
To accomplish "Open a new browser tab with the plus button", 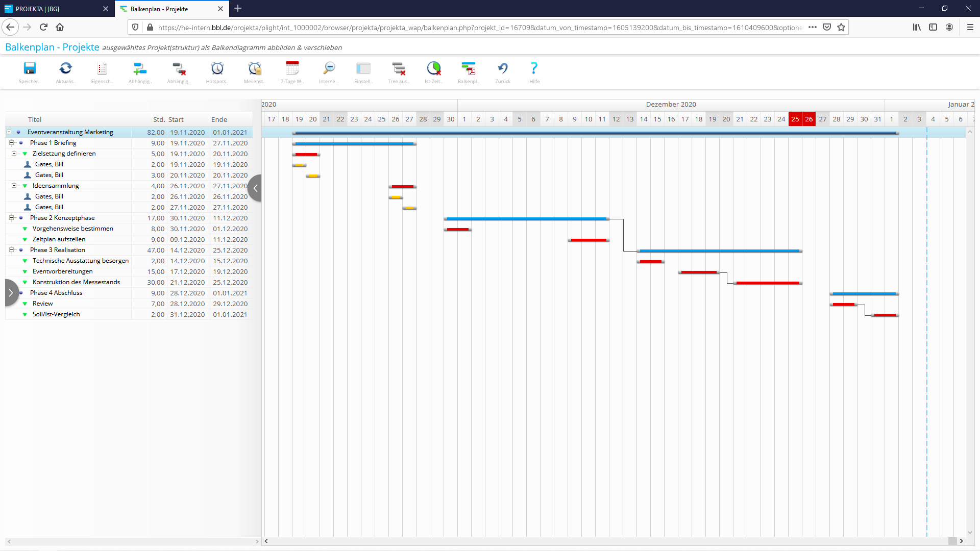I will point(238,9).
